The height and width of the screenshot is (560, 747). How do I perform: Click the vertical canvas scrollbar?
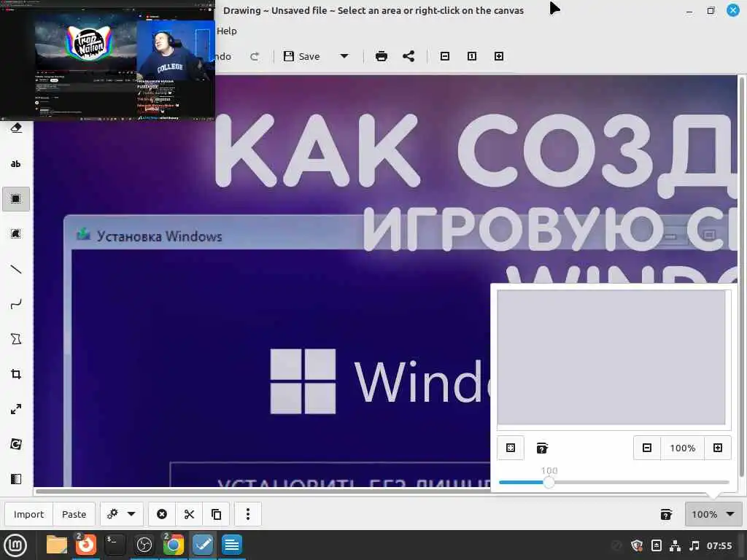pyautogui.click(x=741, y=276)
